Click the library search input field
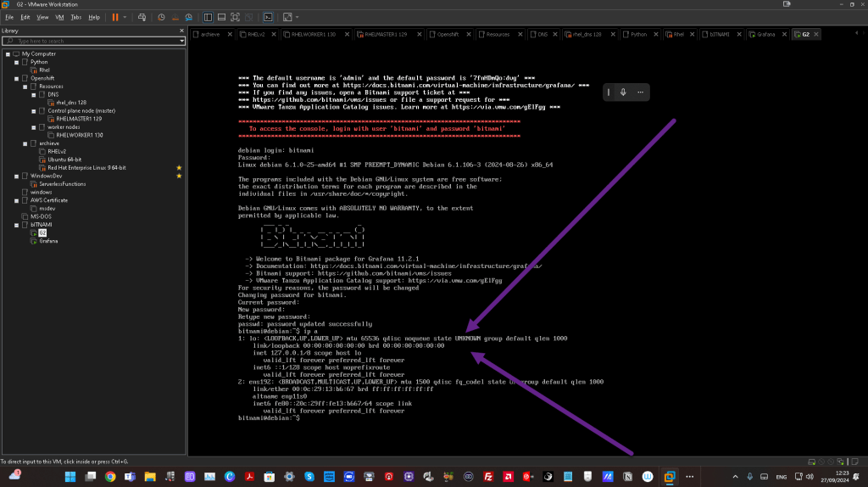 tap(92, 41)
